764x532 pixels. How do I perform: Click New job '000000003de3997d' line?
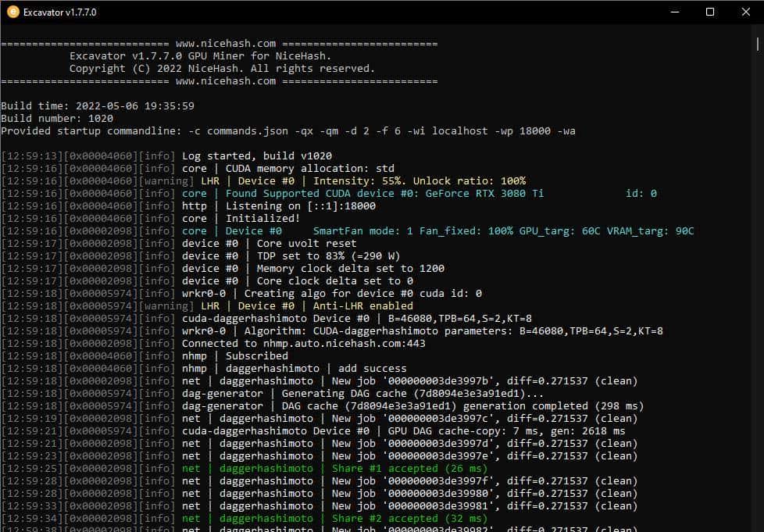coord(320,444)
